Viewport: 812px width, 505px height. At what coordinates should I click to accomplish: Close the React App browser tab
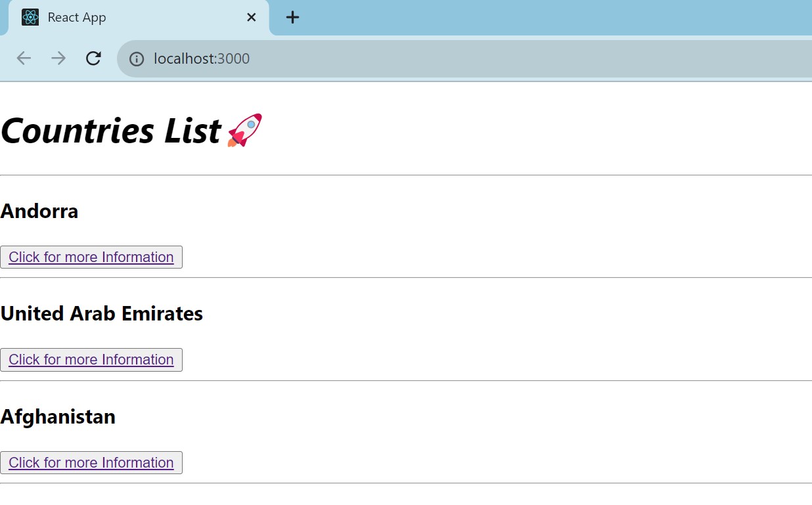coord(252,18)
